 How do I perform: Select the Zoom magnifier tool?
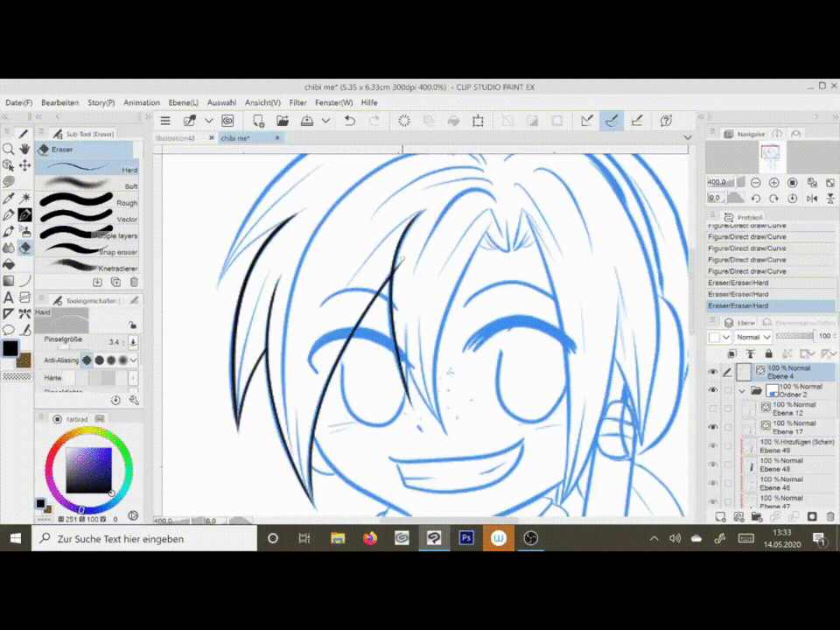(x=9, y=150)
